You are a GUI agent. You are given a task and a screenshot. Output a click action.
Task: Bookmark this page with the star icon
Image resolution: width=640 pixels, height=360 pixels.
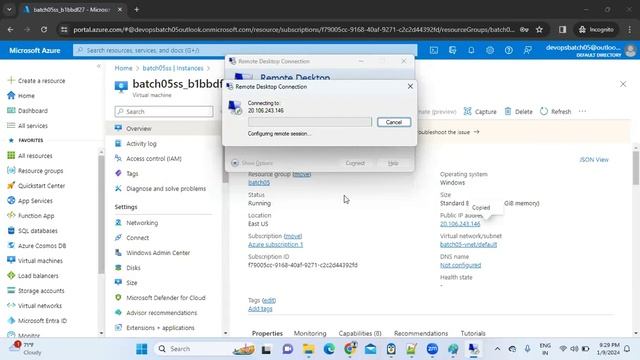[539, 29]
